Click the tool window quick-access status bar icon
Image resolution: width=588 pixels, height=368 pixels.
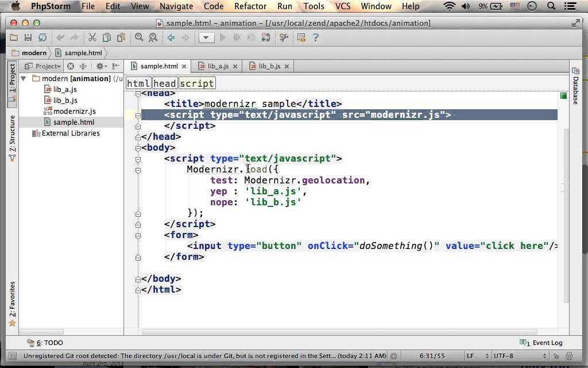[13, 355]
